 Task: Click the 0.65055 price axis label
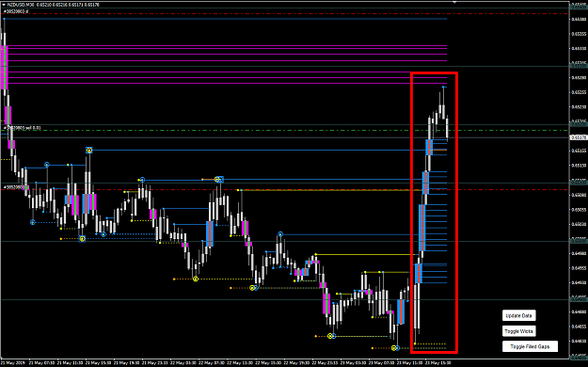[579, 210]
